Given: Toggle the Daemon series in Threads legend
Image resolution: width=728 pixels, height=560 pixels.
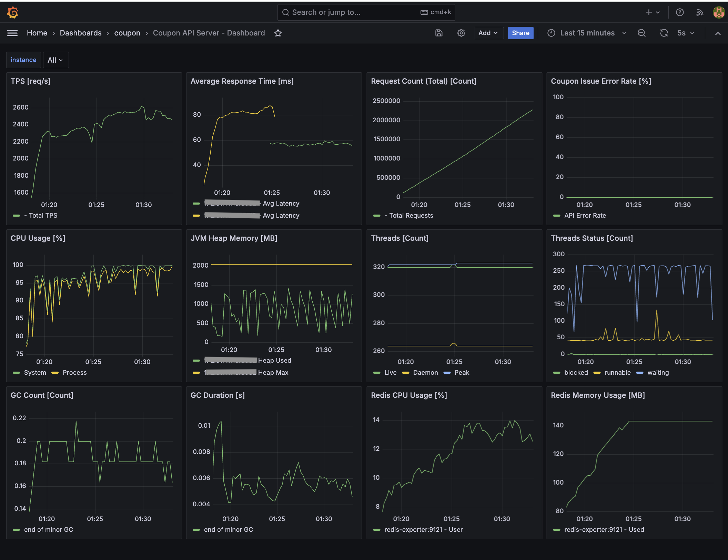Looking at the screenshot, I should tap(425, 373).
